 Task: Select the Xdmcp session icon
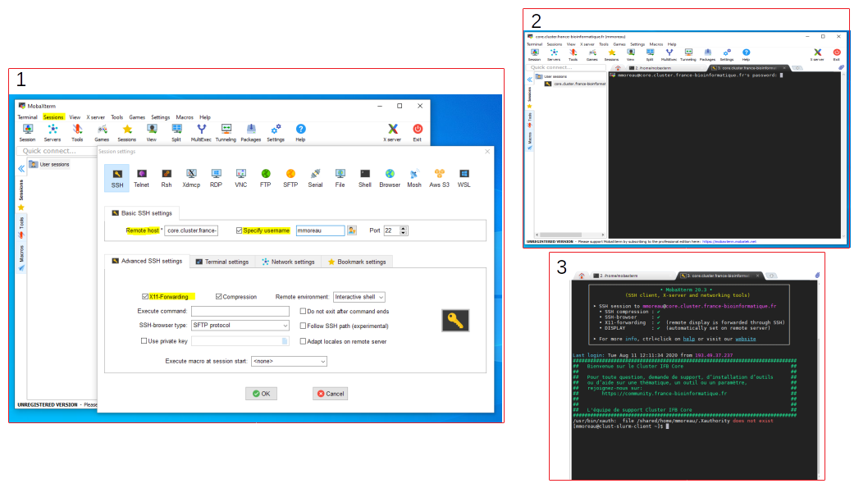click(x=191, y=178)
